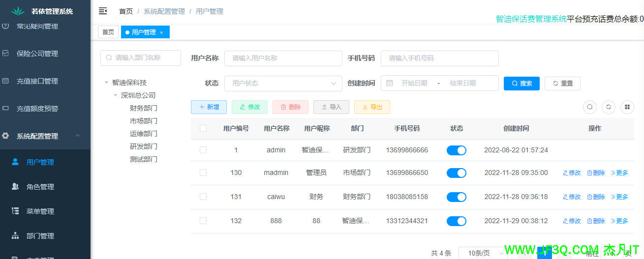Close the 用户管理 tab with x
The image size is (644, 259).
tap(161, 32)
